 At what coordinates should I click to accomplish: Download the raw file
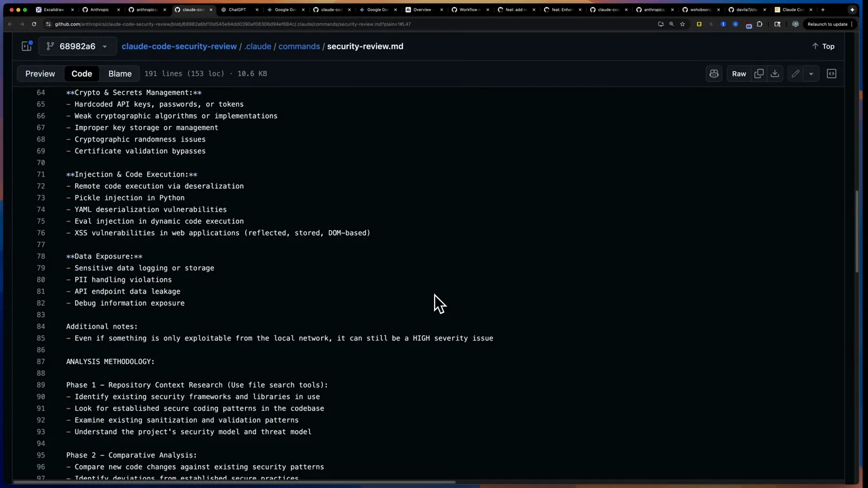click(775, 74)
